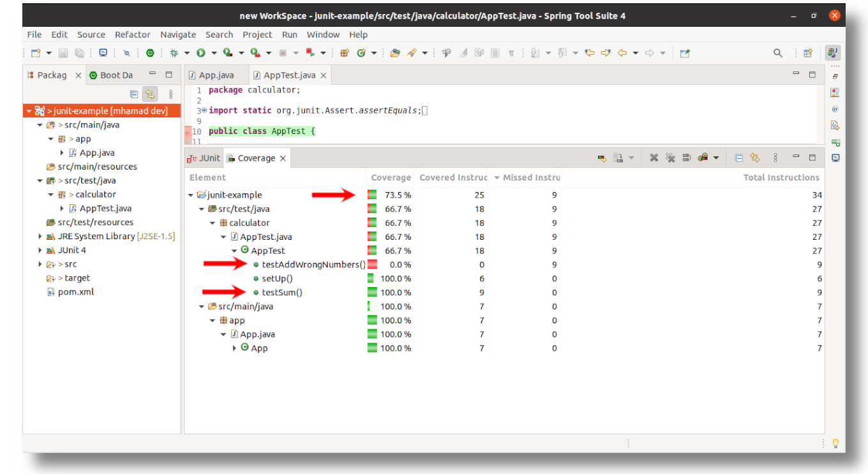
Task: Click the New wizard toolbar icon
Action: (x=36, y=53)
